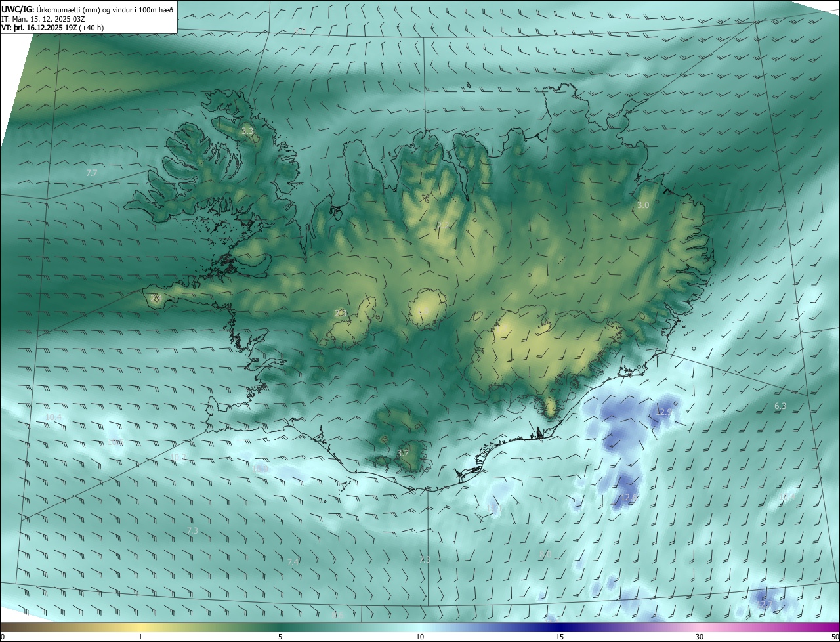Click the 0 tick on the color scale
Image resolution: width=840 pixels, height=642 pixels.
point(3,637)
